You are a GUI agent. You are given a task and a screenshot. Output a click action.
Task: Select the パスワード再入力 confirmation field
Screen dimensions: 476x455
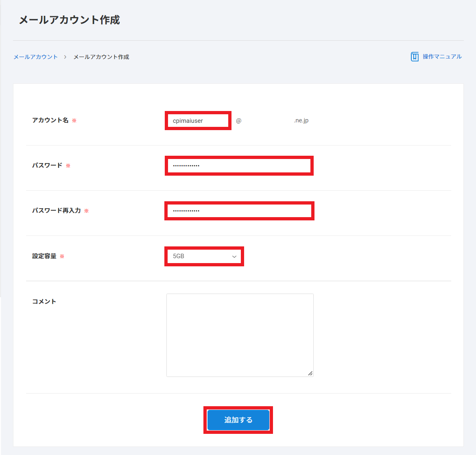click(x=239, y=211)
